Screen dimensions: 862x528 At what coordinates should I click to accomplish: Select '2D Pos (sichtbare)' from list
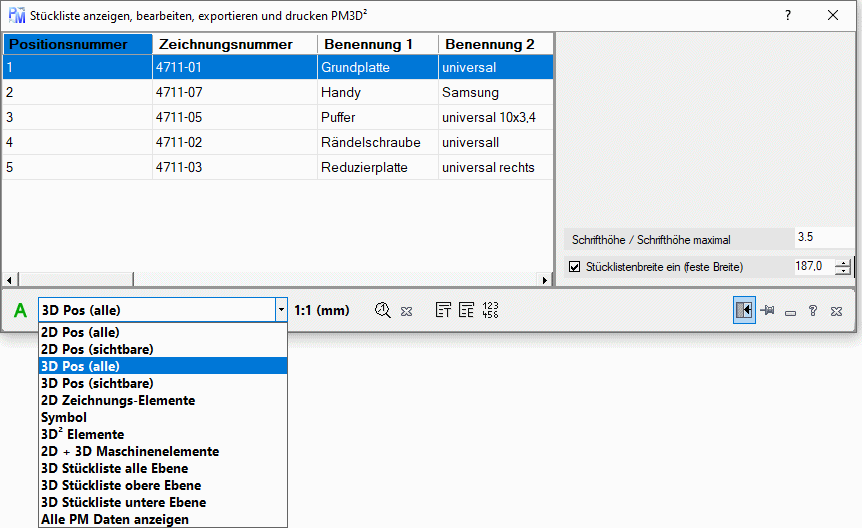point(97,349)
